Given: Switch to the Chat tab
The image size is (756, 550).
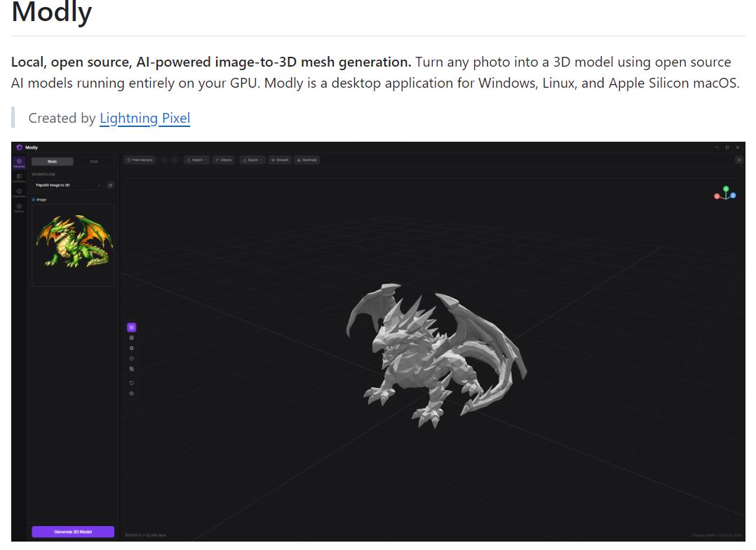Looking at the screenshot, I should coord(94,161).
